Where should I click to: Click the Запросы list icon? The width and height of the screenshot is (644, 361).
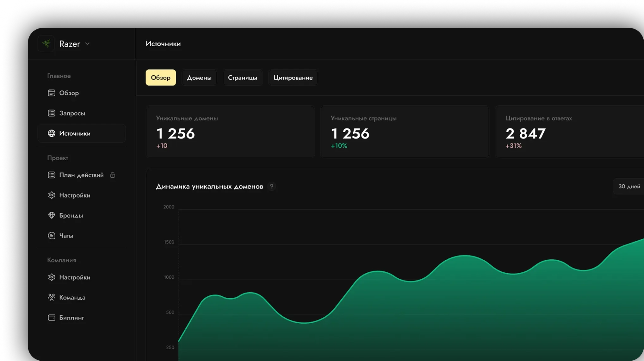click(x=52, y=113)
